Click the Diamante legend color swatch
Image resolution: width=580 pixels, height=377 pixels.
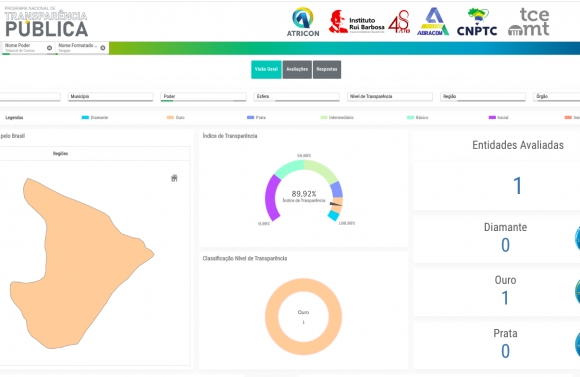85,118
